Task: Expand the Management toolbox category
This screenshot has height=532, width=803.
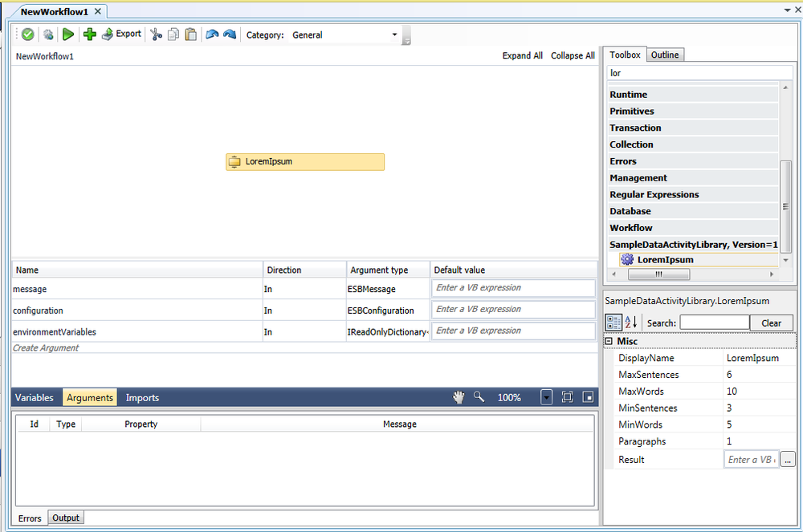Action: (x=694, y=178)
